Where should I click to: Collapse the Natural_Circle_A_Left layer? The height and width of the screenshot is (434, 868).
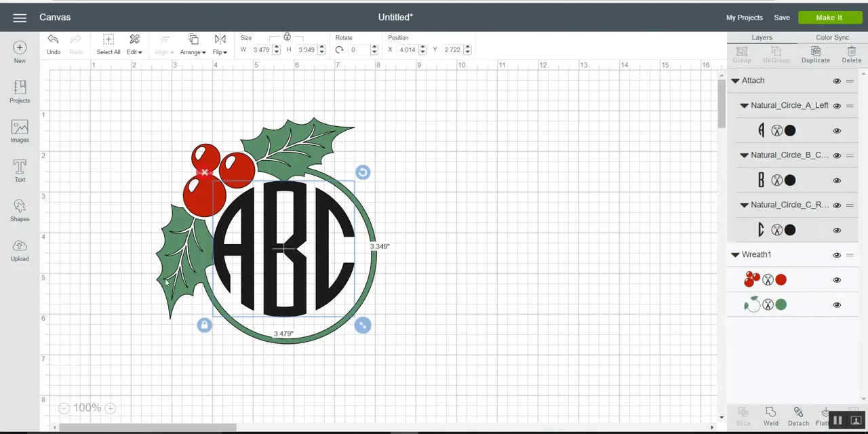(x=744, y=106)
